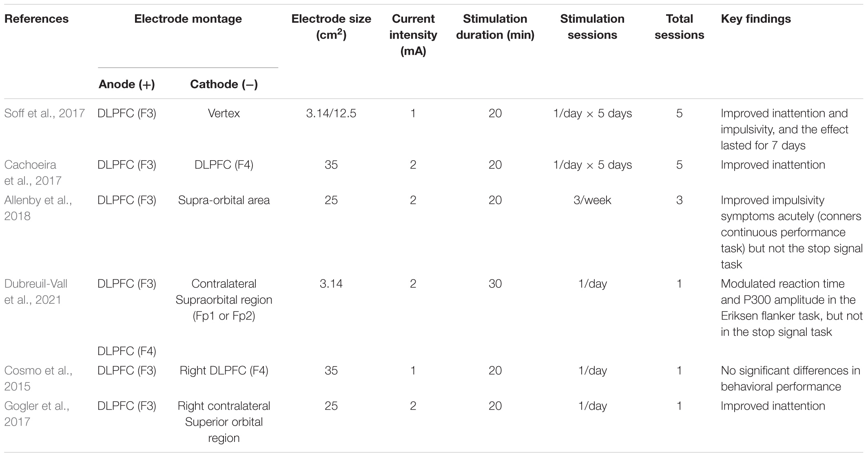Click the standalone DLPFC (F4) anode cell

127,351
